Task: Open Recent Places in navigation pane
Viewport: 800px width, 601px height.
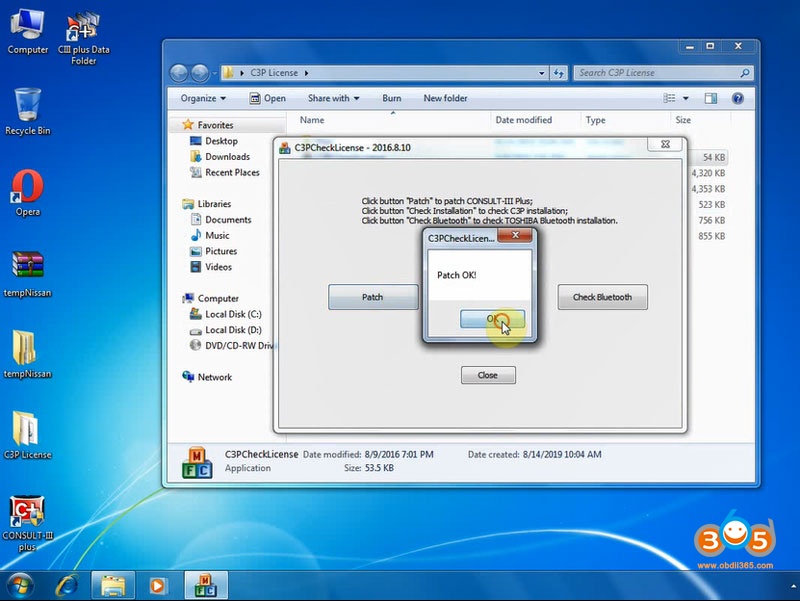Action: [224, 172]
